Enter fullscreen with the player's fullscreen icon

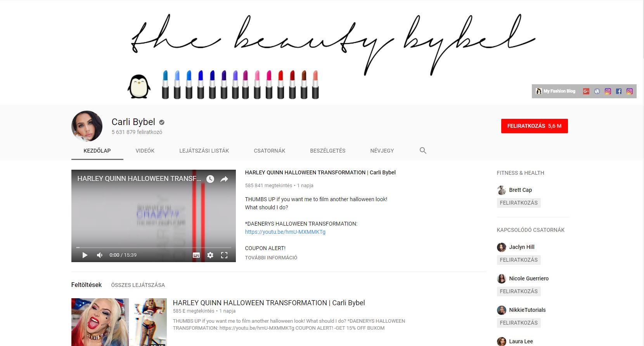tap(224, 255)
